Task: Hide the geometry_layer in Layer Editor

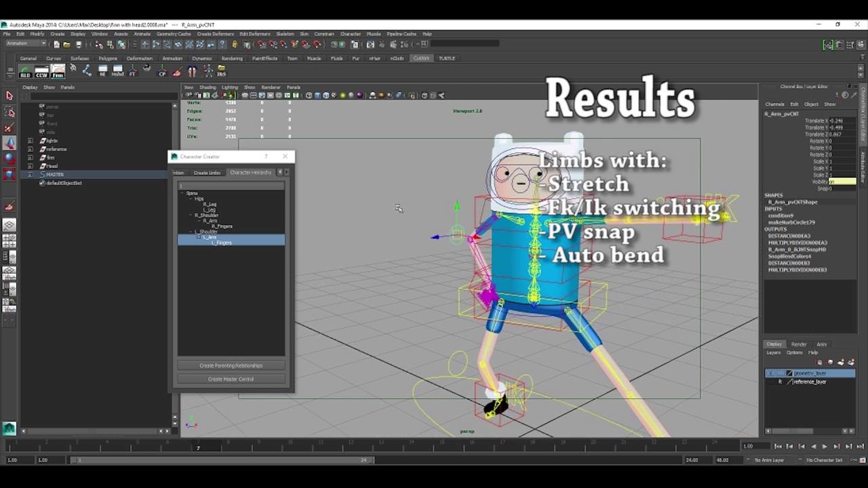Action: (x=770, y=373)
